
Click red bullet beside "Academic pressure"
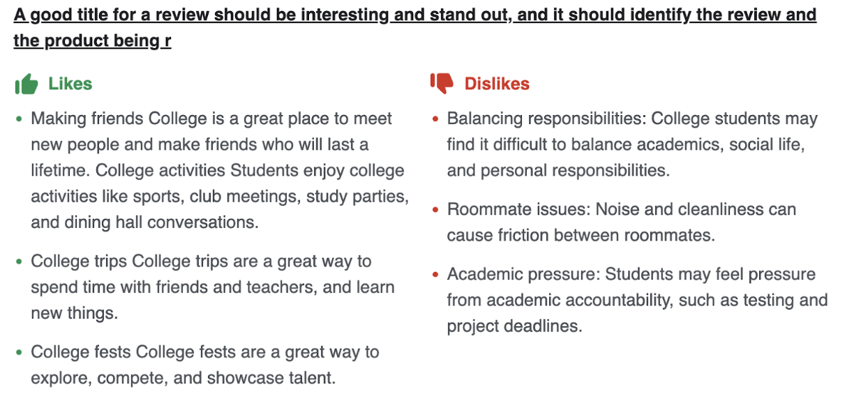[x=435, y=275]
